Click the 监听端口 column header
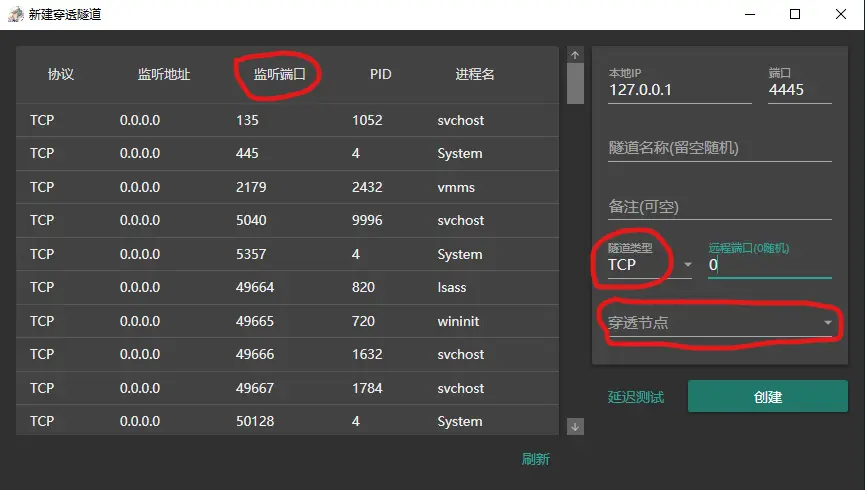 click(279, 74)
